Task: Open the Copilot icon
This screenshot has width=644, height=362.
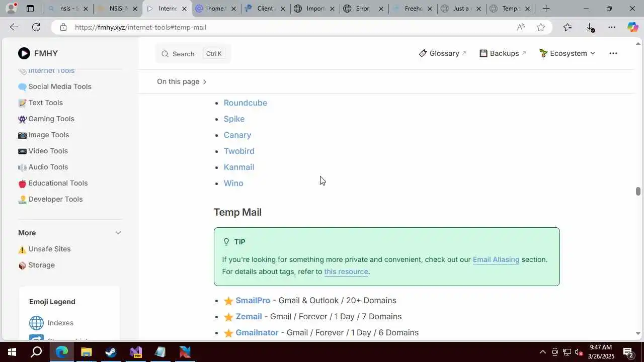Action: [x=632, y=27]
